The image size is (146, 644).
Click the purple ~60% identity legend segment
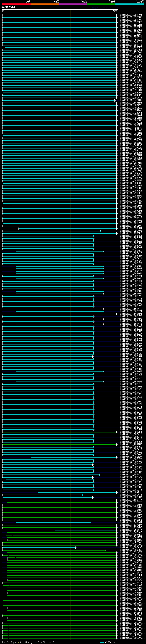(73, 4)
